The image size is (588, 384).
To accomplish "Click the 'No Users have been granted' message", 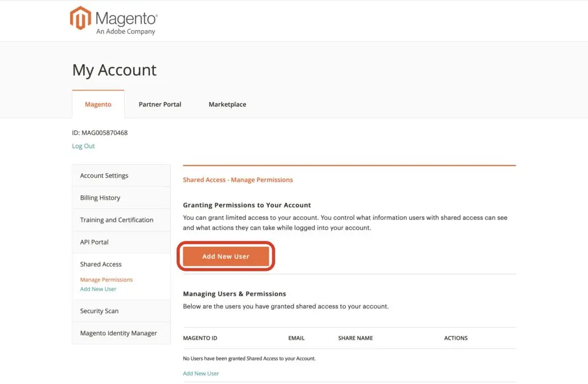I will coord(249,359).
